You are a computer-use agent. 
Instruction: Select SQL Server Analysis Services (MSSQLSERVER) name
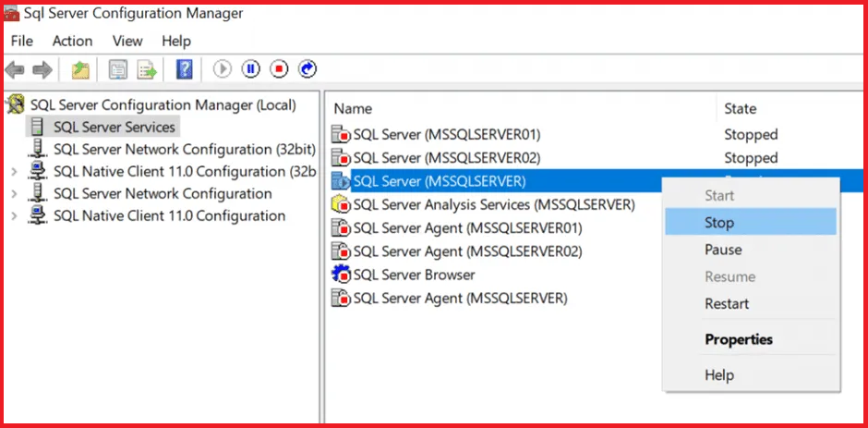tap(494, 204)
